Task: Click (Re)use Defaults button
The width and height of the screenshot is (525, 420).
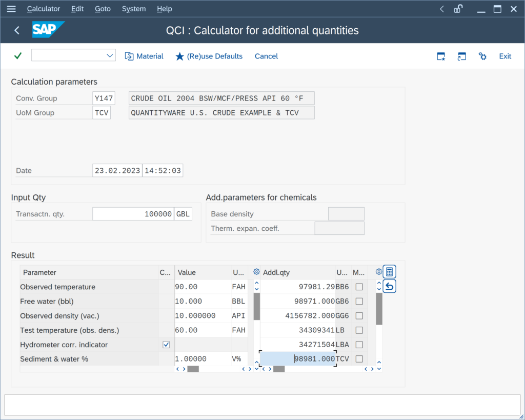Action: tap(209, 56)
